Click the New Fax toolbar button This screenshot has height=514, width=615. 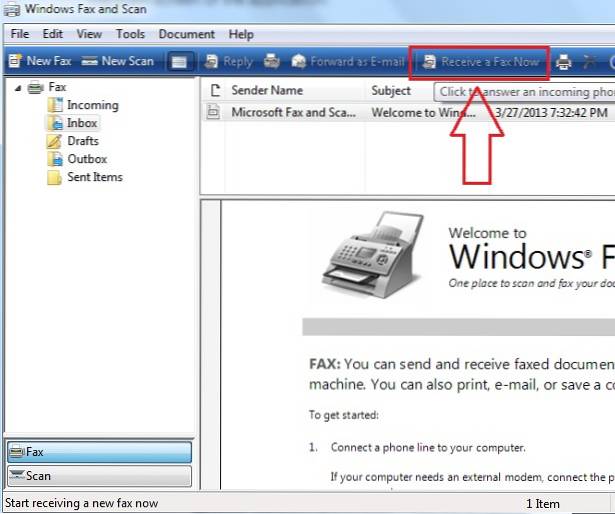click(x=40, y=61)
